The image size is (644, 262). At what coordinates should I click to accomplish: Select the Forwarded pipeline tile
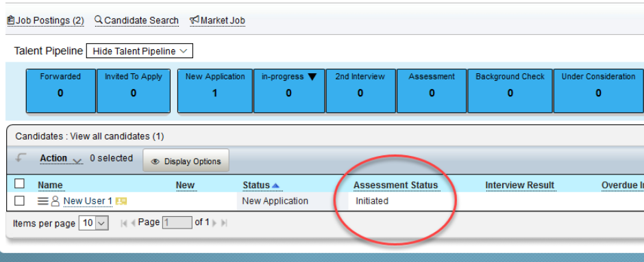point(61,90)
